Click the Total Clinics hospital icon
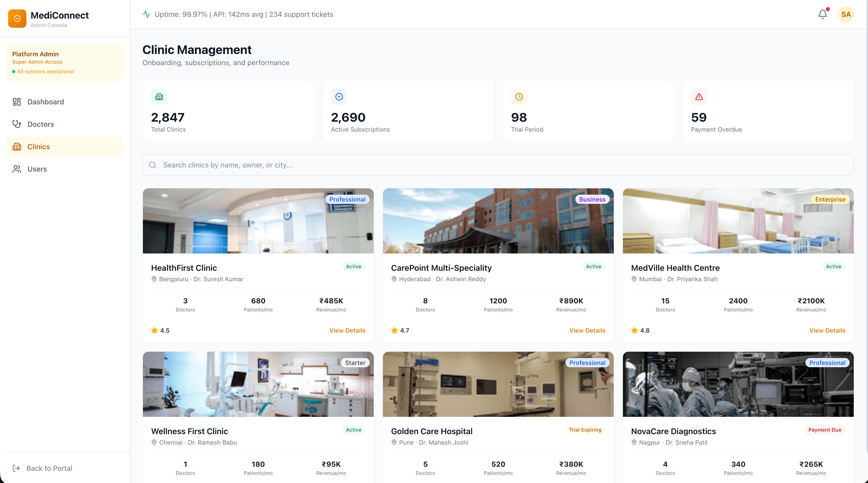The height and width of the screenshot is (483, 868). tap(159, 97)
